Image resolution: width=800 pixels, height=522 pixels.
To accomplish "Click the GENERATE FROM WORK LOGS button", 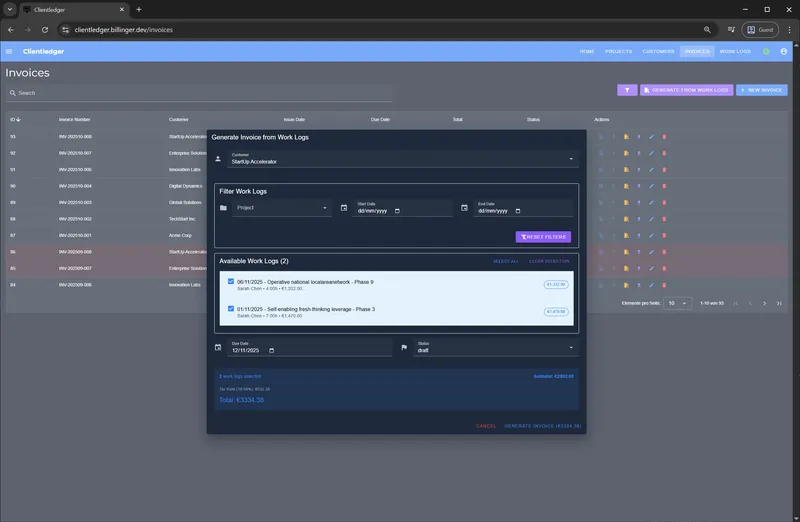I will click(687, 90).
